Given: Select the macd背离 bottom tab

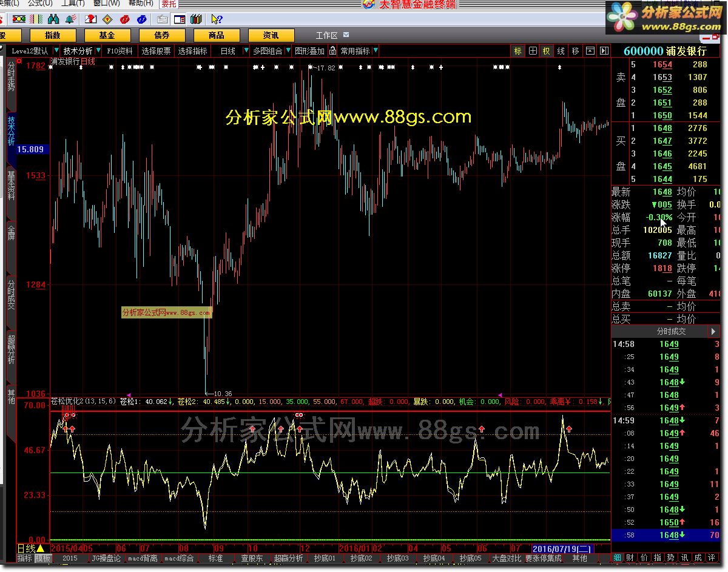Looking at the screenshot, I should pos(143,557).
